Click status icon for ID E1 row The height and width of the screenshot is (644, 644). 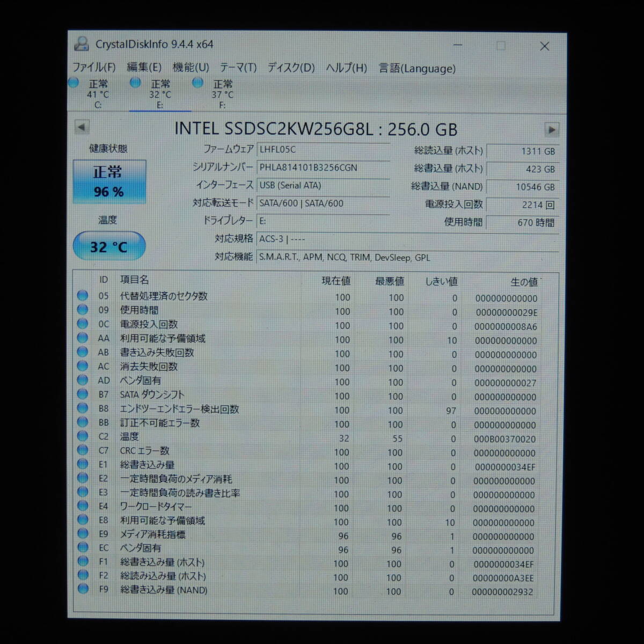click(82, 464)
